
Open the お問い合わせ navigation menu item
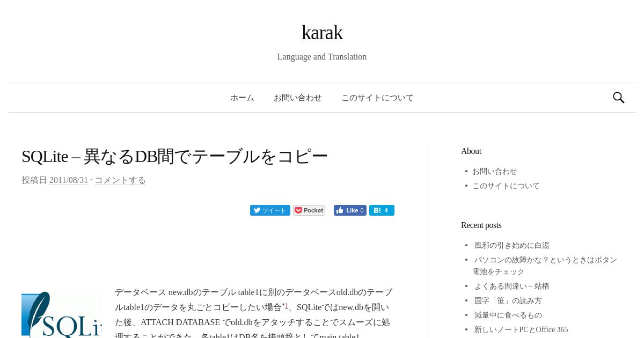click(298, 98)
